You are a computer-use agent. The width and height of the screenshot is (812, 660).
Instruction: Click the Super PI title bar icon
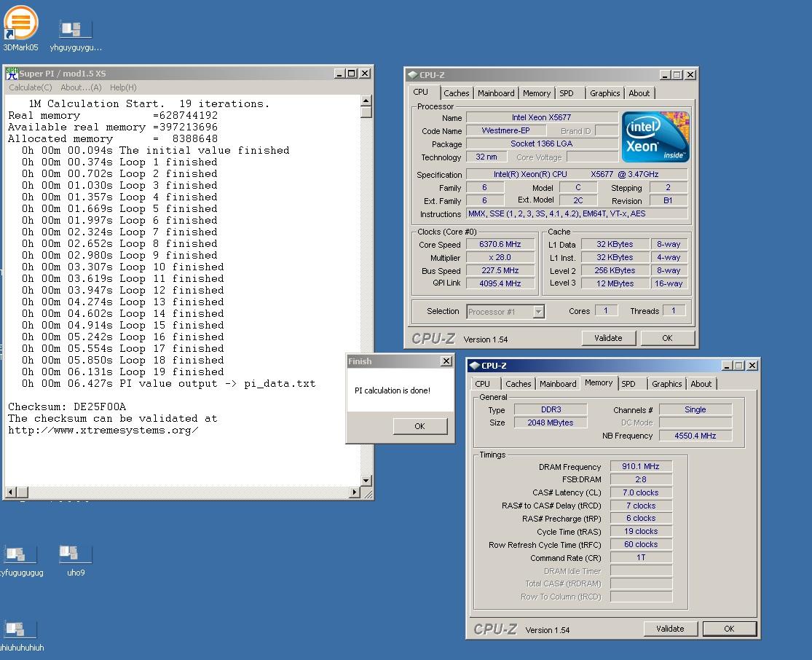click(12, 74)
